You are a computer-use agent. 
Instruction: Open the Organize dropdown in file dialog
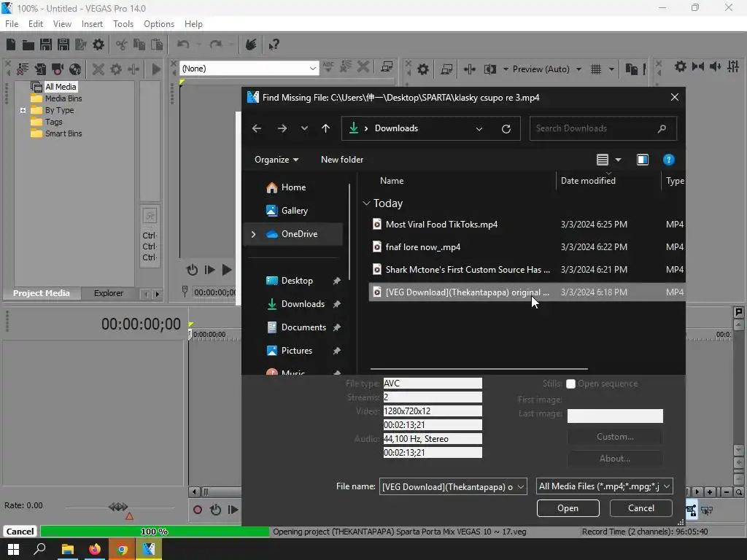tap(276, 160)
